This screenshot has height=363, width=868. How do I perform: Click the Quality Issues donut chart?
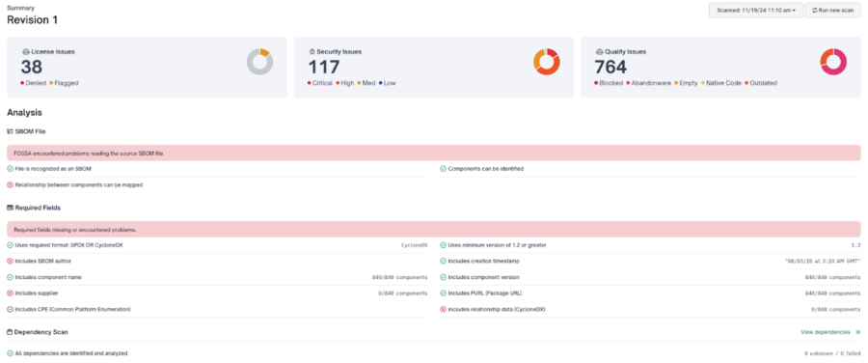point(833,62)
